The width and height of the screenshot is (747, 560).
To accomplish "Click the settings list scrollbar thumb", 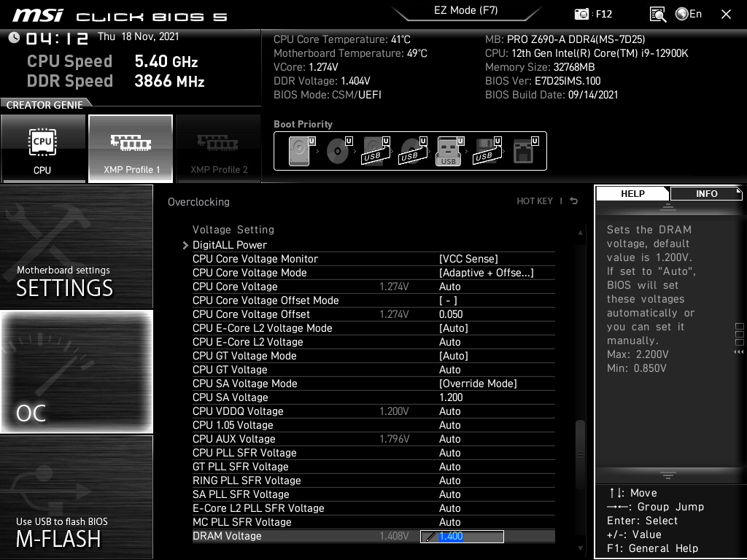I will click(580, 455).
